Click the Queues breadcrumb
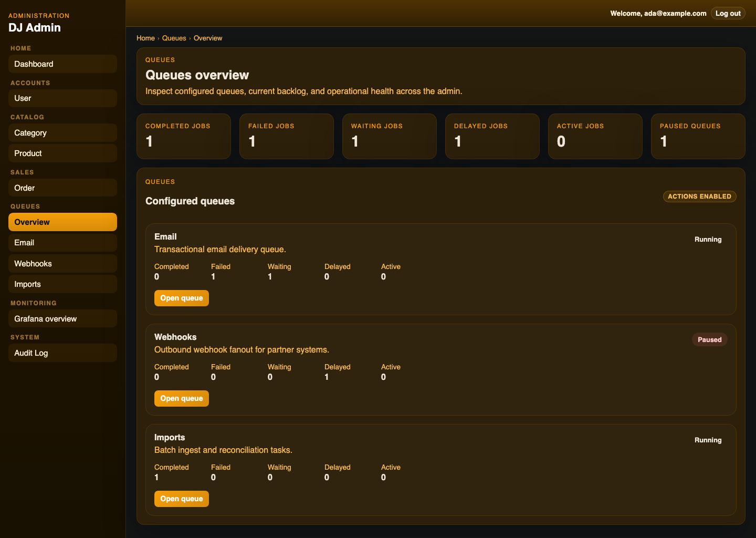The image size is (756, 538). coord(174,38)
